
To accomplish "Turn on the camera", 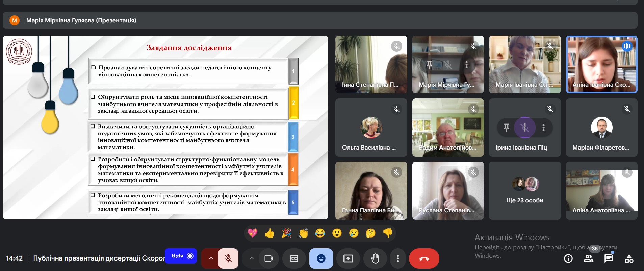I will click(x=269, y=258).
